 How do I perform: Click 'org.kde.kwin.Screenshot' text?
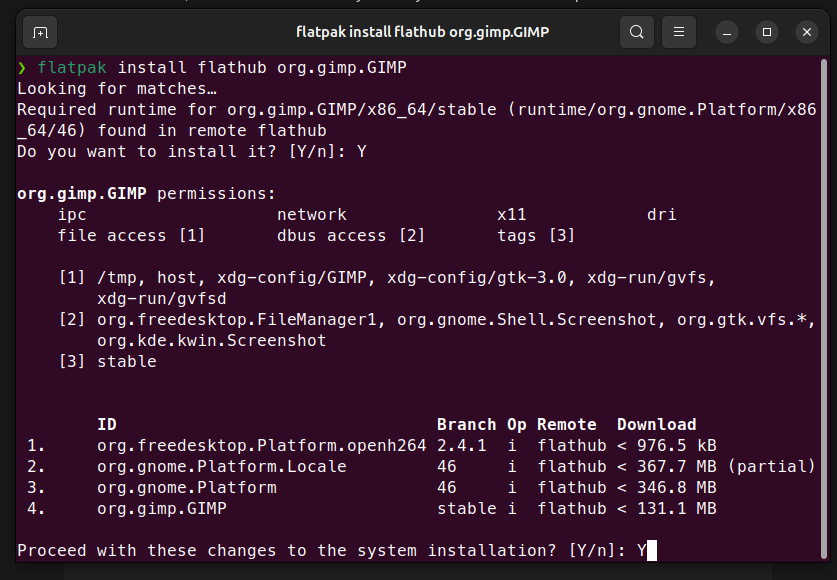pyautogui.click(x=211, y=340)
